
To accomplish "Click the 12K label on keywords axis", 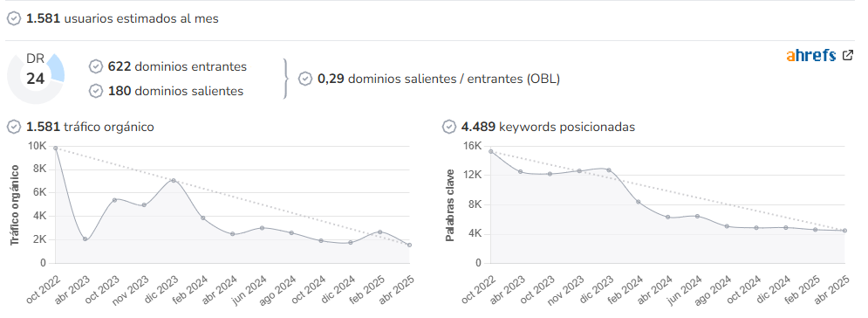I will (x=472, y=175).
